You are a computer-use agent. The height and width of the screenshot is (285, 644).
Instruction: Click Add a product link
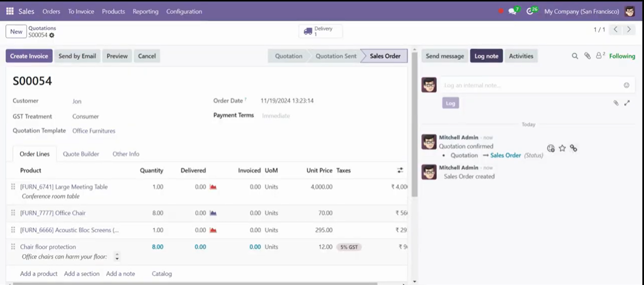click(39, 274)
